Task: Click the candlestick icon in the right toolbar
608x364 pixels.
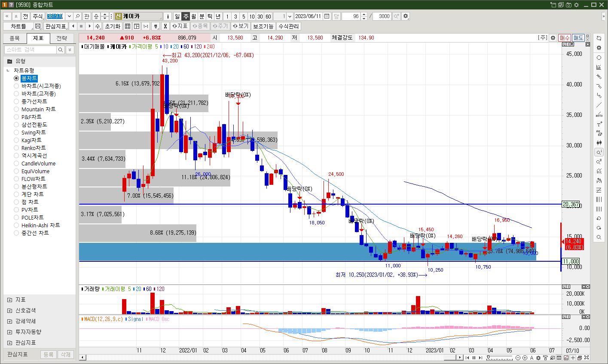Action: (x=599, y=143)
